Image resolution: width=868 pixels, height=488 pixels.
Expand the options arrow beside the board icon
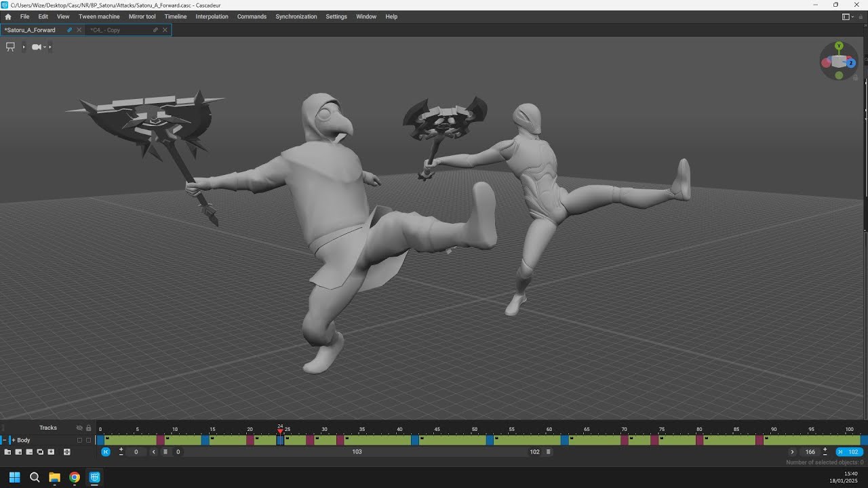click(x=24, y=47)
